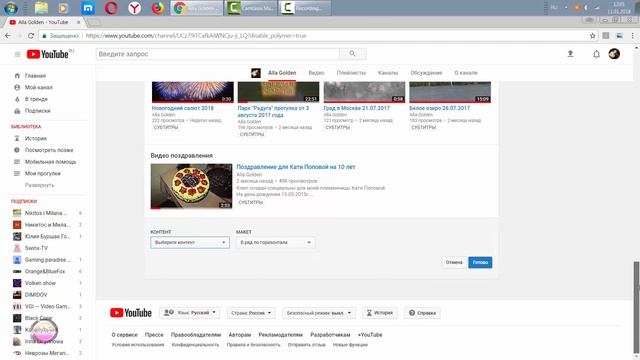The image size is (640, 360).
Task: Open Maxthon browser from the taskbar
Action: pos(87,8)
